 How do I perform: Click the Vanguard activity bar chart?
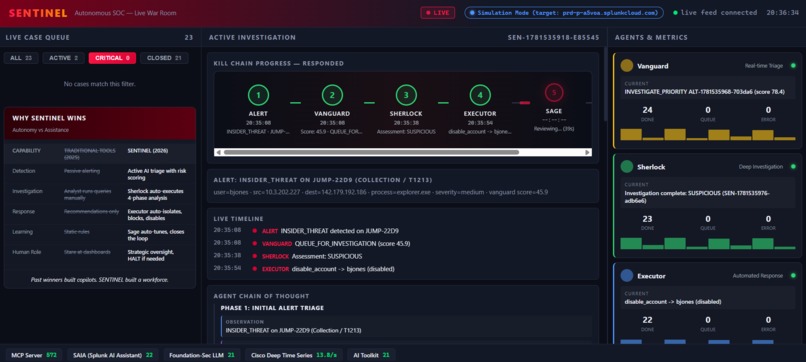(x=708, y=135)
